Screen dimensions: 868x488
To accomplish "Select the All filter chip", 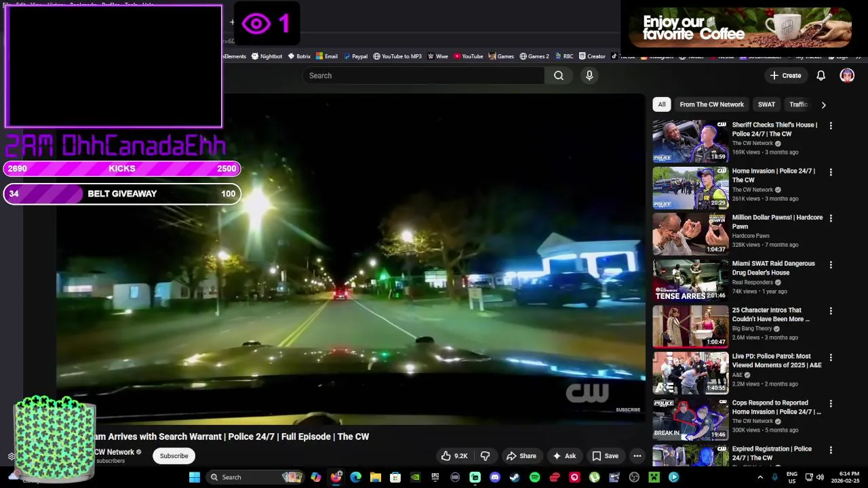I will pos(661,104).
